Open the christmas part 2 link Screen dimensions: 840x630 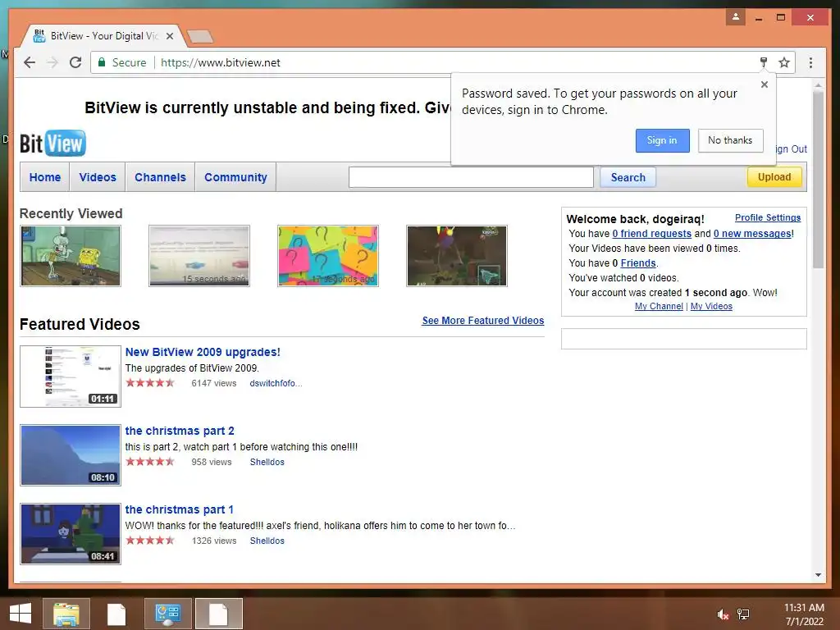(180, 431)
